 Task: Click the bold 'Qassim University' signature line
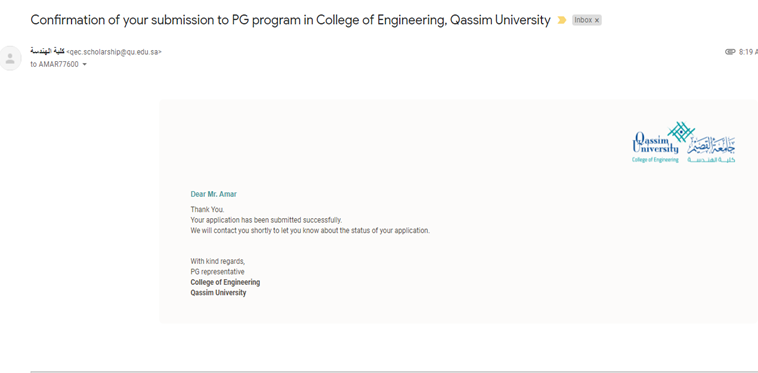pyautogui.click(x=218, y=293)
